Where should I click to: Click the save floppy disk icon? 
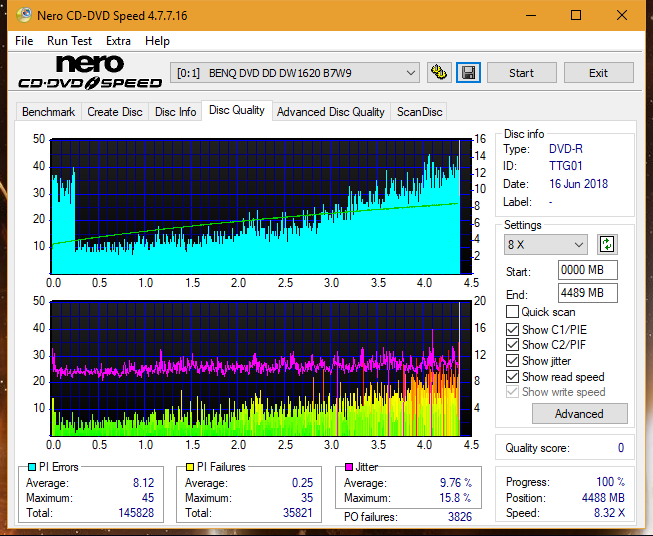(x=469, y=73)
